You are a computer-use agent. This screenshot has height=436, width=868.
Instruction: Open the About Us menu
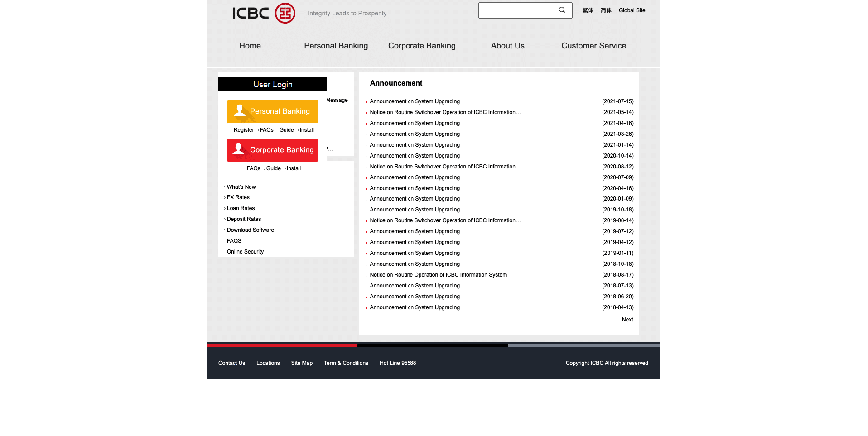tap(507, 46)
